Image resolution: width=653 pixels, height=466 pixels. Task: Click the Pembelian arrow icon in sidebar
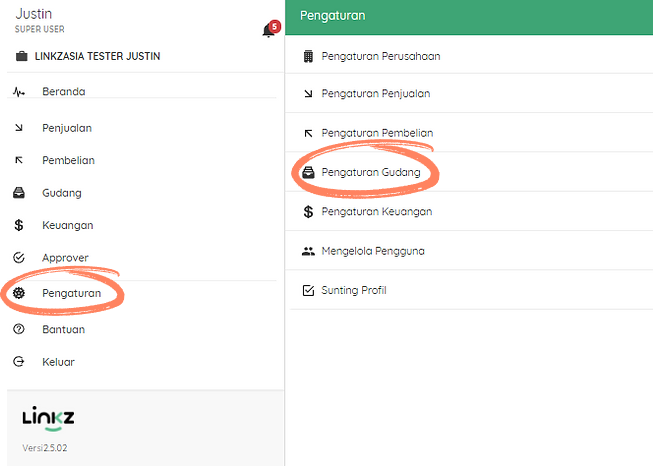pyautogui.click(x=19, y=160)
